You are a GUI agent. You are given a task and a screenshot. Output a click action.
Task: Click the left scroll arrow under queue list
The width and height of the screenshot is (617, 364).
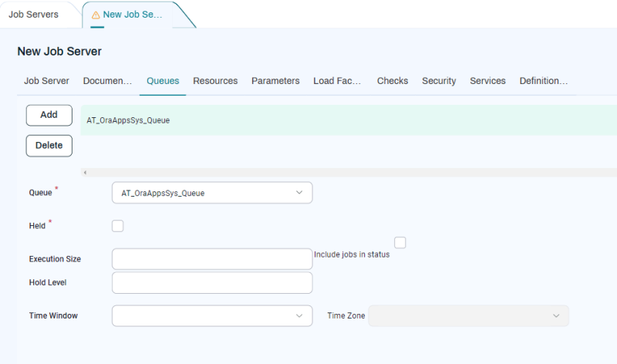tap(85, 173)
